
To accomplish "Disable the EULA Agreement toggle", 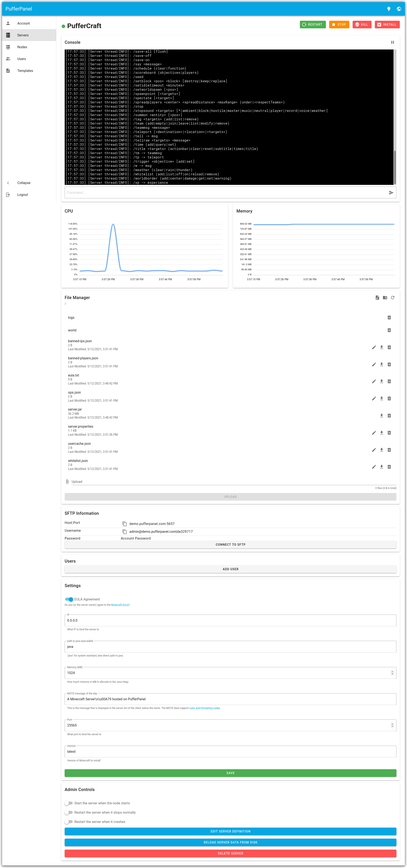I will click(69, 599).
